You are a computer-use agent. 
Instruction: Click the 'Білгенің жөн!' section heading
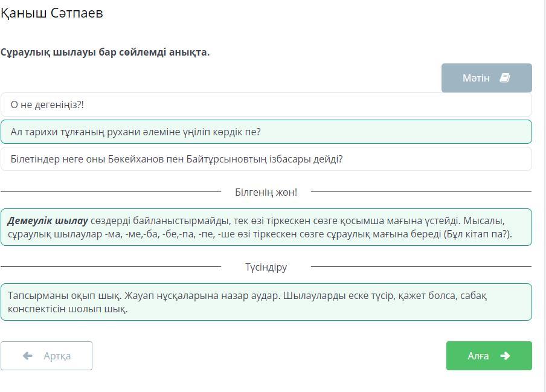[266, 192]
